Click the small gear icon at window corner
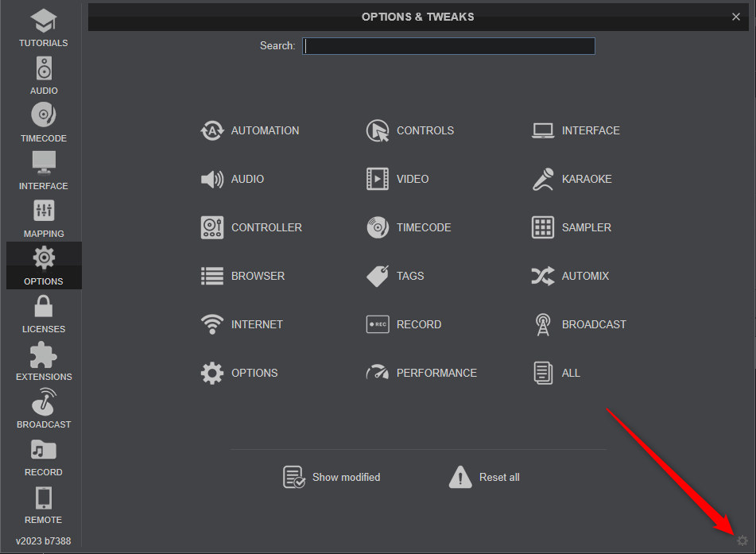The image size is (756, 554). tap(742, 541)
